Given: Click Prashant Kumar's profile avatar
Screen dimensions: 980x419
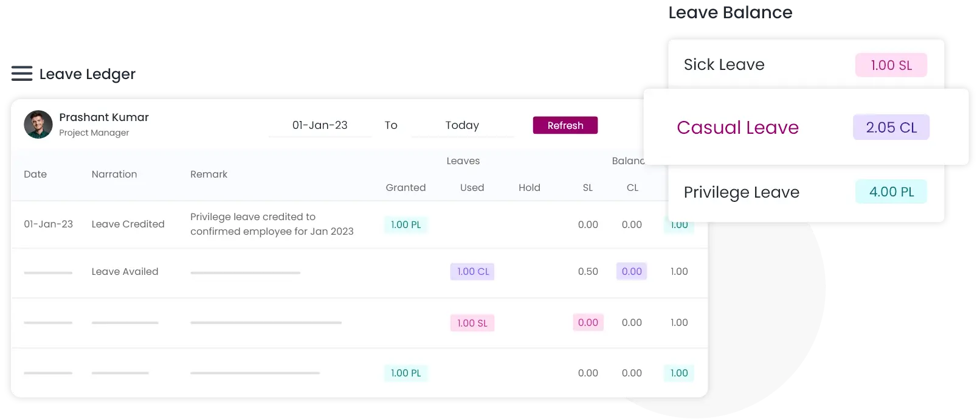Looking at the screenshot, I should tap(38, 125).
